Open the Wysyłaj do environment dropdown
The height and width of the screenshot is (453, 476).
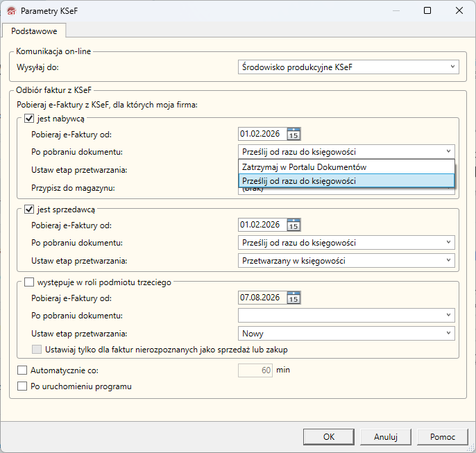point(348,67)
